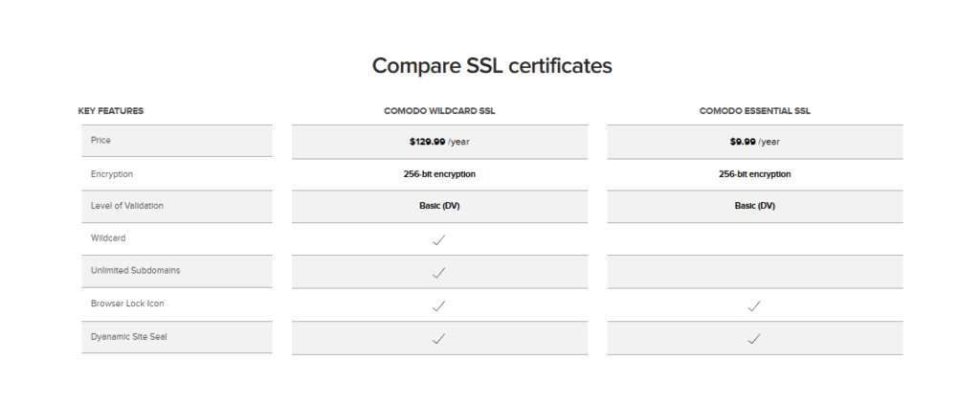Click the Compare SSL certificates heading
The width and height of the screenshot is (980, 406).
[492, 66]
